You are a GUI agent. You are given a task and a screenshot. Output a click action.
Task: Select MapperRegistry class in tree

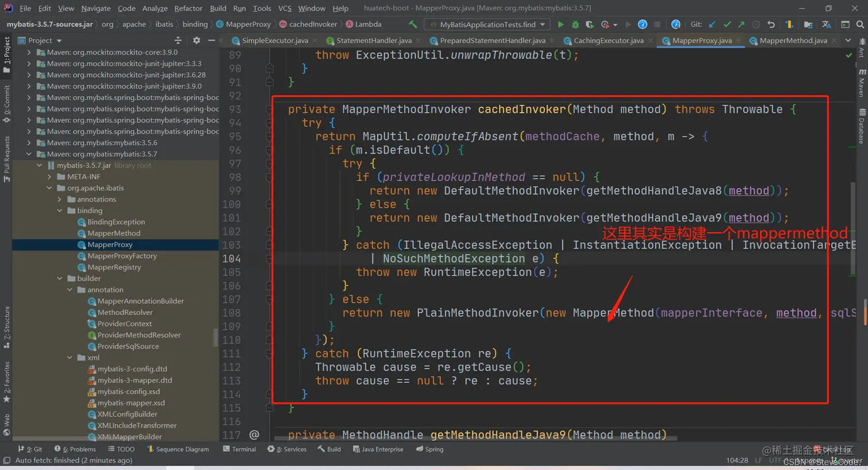click(114, 267)
